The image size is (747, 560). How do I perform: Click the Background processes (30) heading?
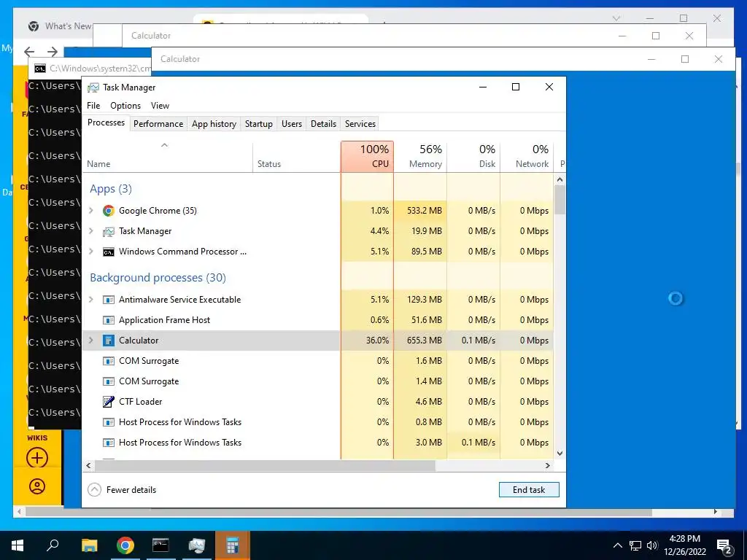click(158, 278)
